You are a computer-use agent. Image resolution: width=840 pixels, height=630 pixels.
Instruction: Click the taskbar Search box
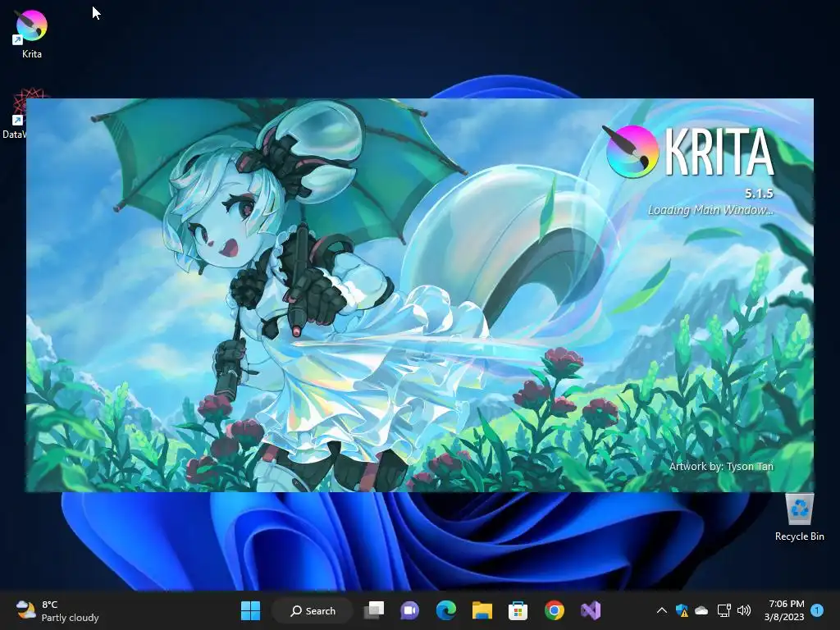(x=313, y=610)
